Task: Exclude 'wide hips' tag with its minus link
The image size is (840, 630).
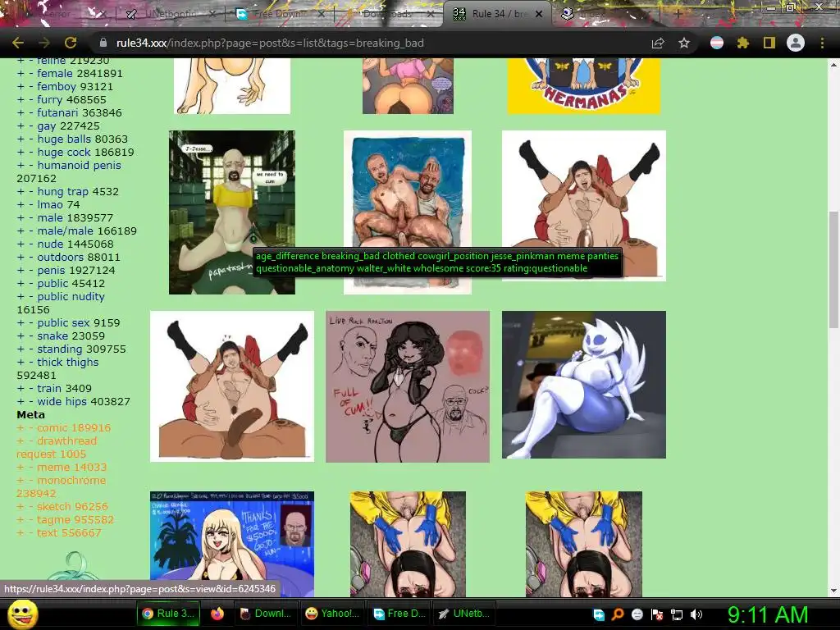Action: 31,401
